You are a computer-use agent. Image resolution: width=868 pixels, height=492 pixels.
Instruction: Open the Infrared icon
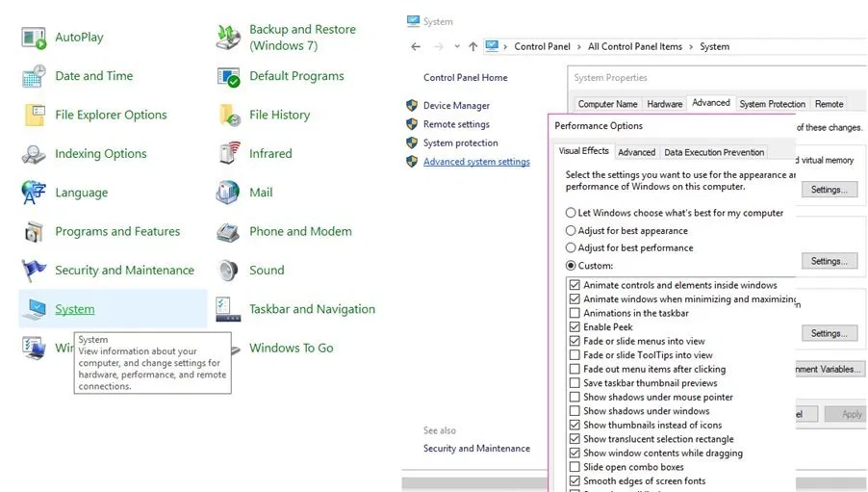(228, 154)
